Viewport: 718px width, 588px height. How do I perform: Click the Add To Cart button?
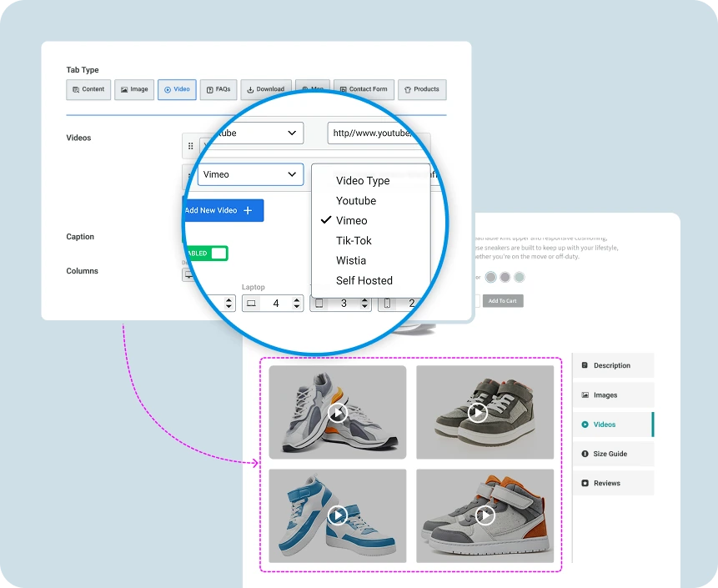[503, 300]
